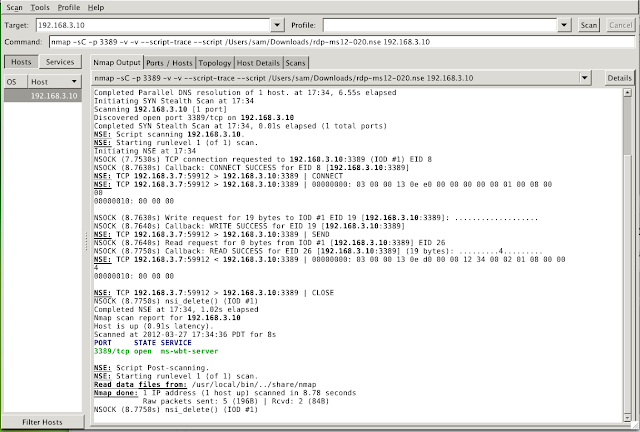Expand the Profile dropdown arrow
The height and width of the screenshot is (432, 640).
[564, 25]
